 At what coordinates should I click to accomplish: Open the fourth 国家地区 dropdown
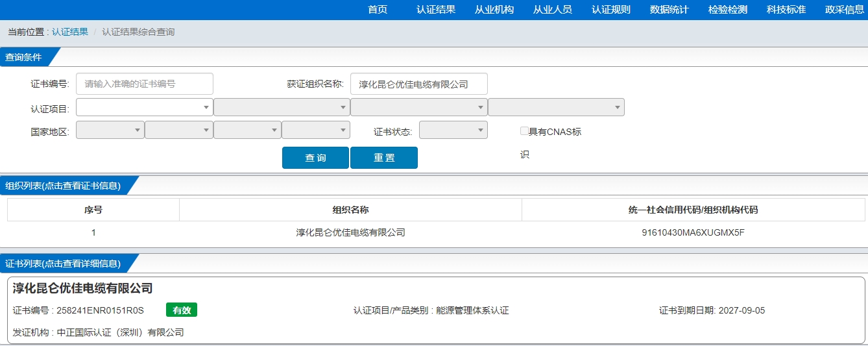[316, 130]
